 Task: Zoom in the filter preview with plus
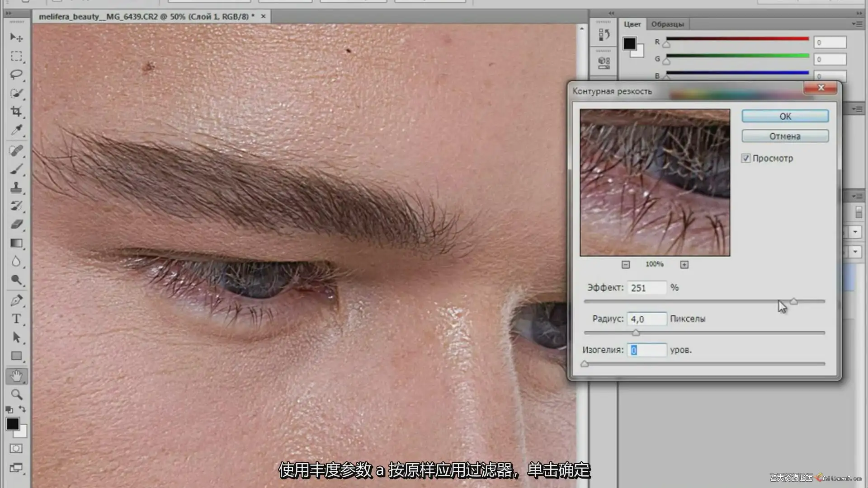684,264
